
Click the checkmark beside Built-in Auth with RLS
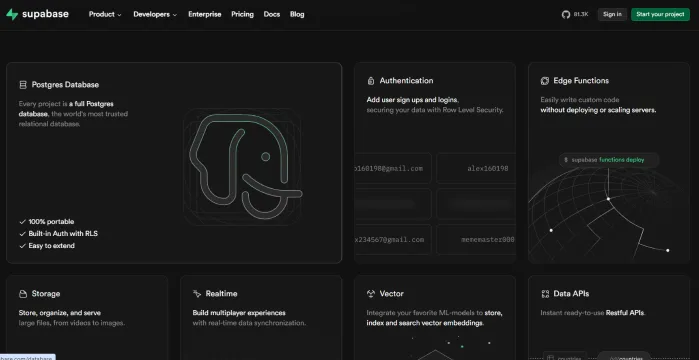click(22, 234)
